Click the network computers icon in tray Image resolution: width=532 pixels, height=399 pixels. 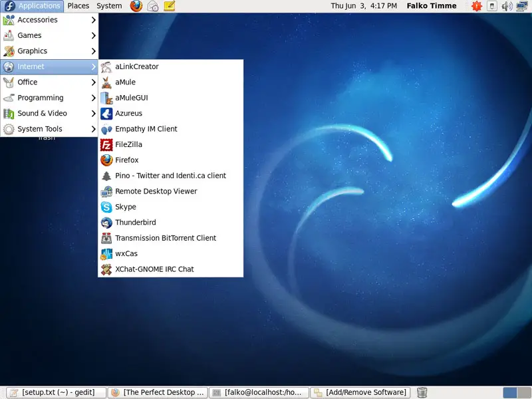coord(522,6)
